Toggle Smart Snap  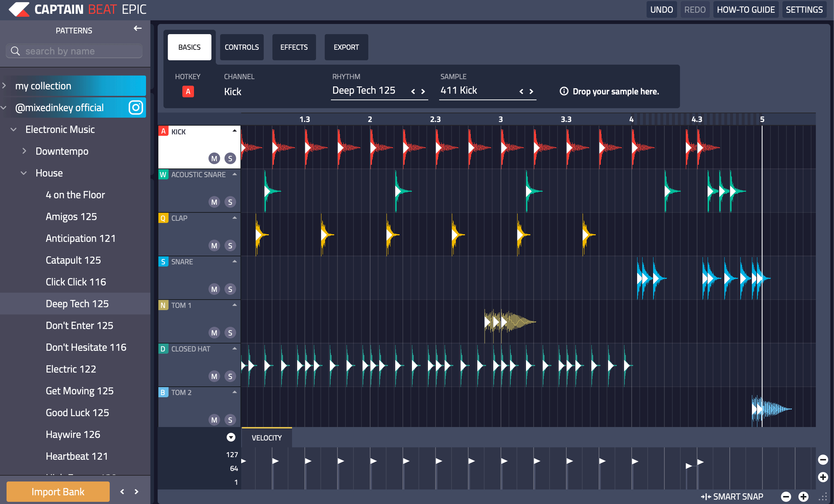732,496
